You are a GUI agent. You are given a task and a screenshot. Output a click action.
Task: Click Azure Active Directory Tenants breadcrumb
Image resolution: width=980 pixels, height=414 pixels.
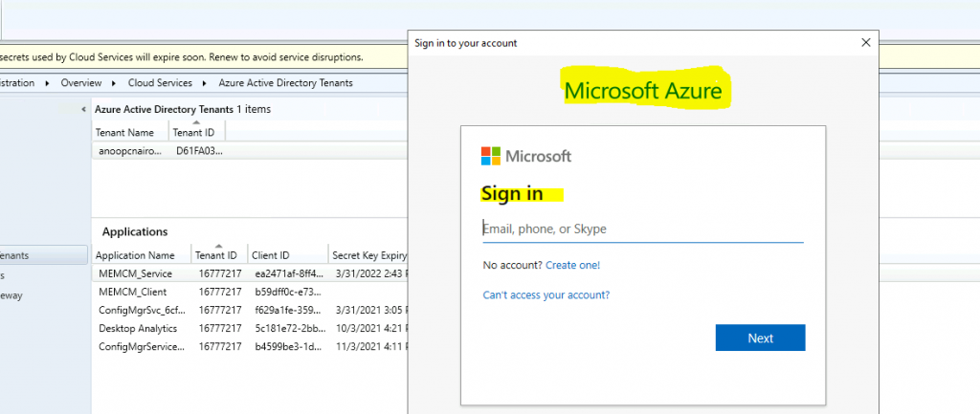(x=285, y=82)
